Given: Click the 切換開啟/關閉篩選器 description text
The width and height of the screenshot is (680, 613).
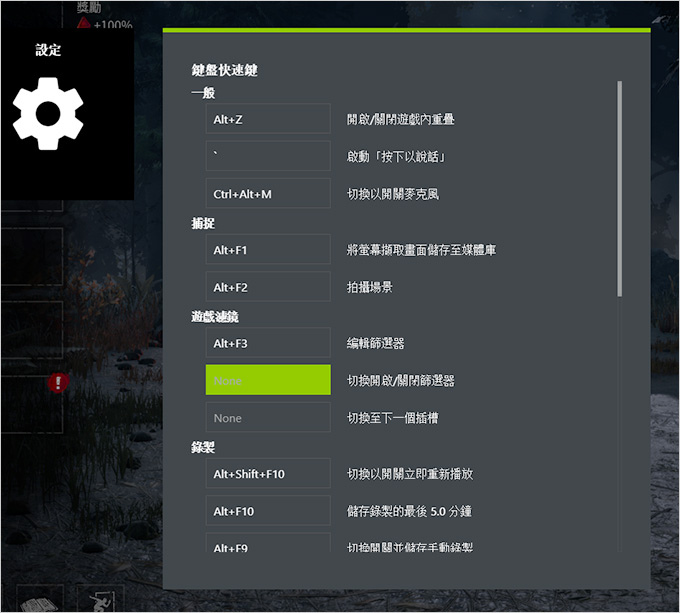Looking at the screenshot, I should click(x=400, y=381).
